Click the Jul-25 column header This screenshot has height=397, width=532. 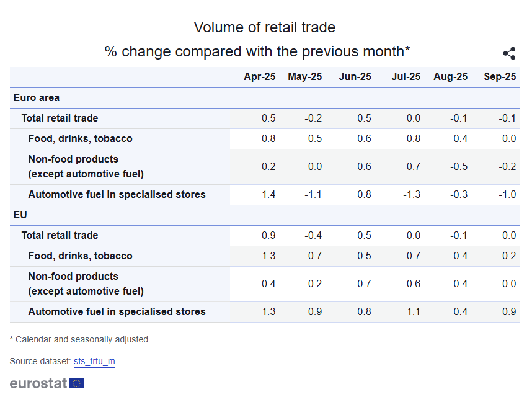click(406, 77)
